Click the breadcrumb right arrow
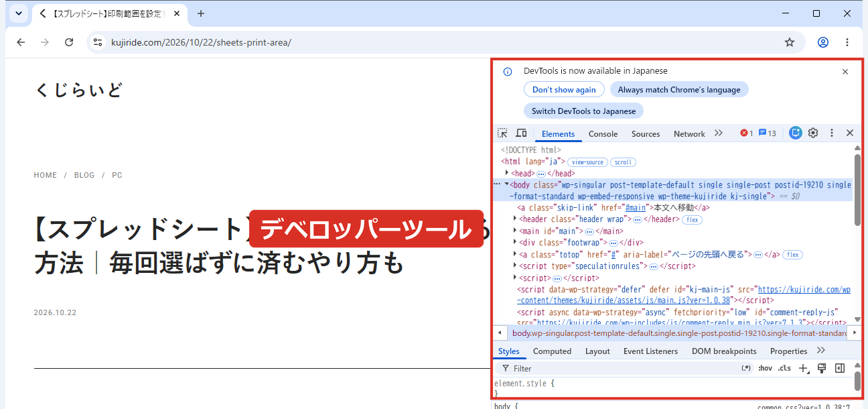868x409 pixels. point(855,333)
